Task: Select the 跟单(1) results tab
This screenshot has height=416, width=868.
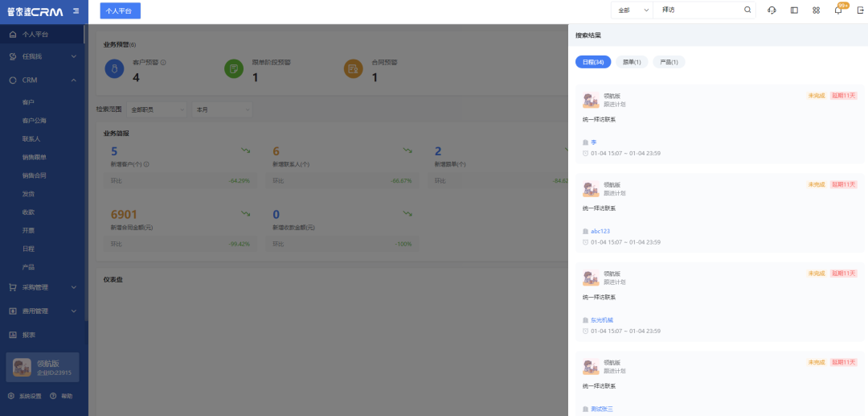Action: tap(632, 62)
